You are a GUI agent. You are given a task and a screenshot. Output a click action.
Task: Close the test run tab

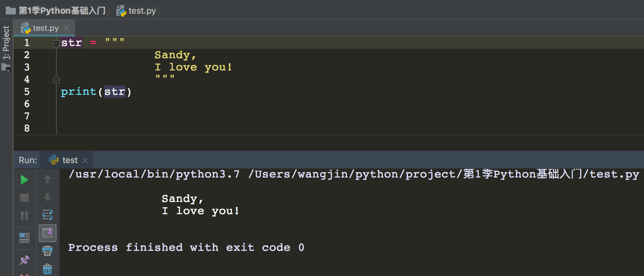[85, 161]
